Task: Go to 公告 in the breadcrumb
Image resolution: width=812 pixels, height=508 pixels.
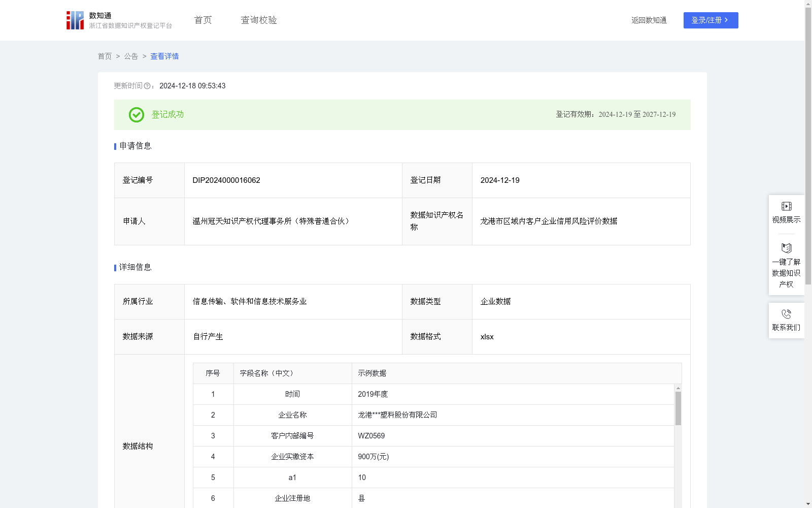Action: click(131, 56)
